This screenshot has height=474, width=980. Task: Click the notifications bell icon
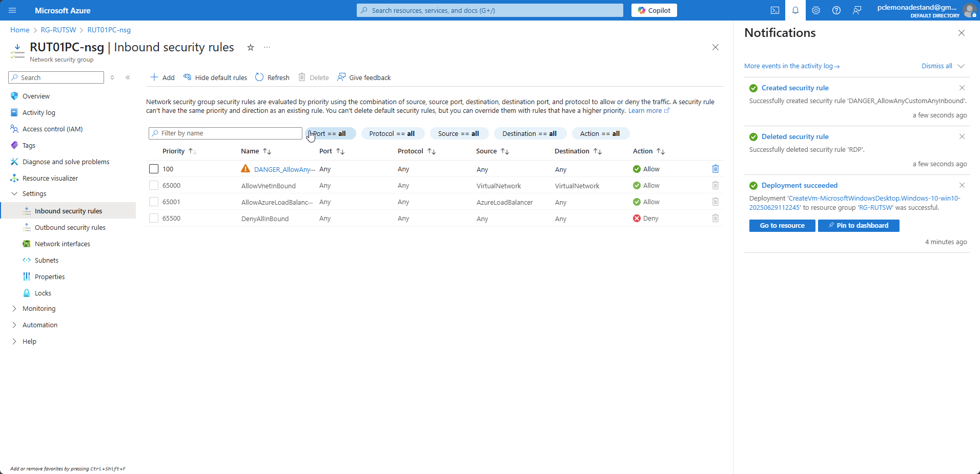click(x=795, y=10)
